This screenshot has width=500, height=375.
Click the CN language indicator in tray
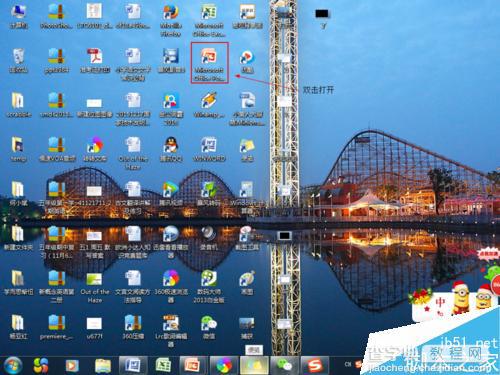[x=348, y=364]
